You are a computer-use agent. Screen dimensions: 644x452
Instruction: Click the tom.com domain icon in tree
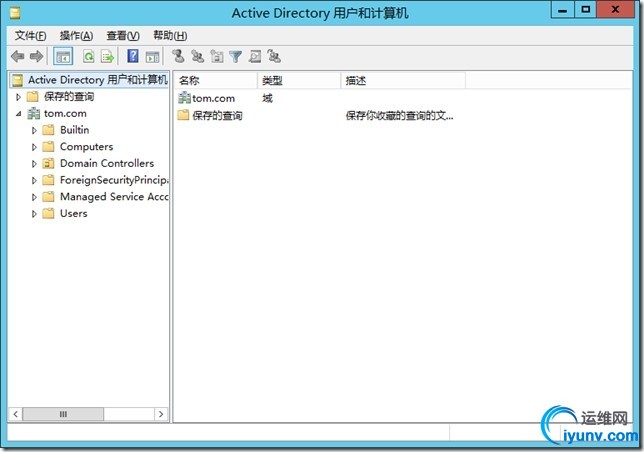coord(34,113)
